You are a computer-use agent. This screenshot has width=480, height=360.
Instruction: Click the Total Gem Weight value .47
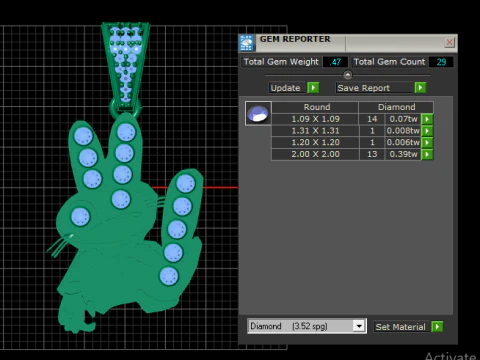[x=336, y=62]
